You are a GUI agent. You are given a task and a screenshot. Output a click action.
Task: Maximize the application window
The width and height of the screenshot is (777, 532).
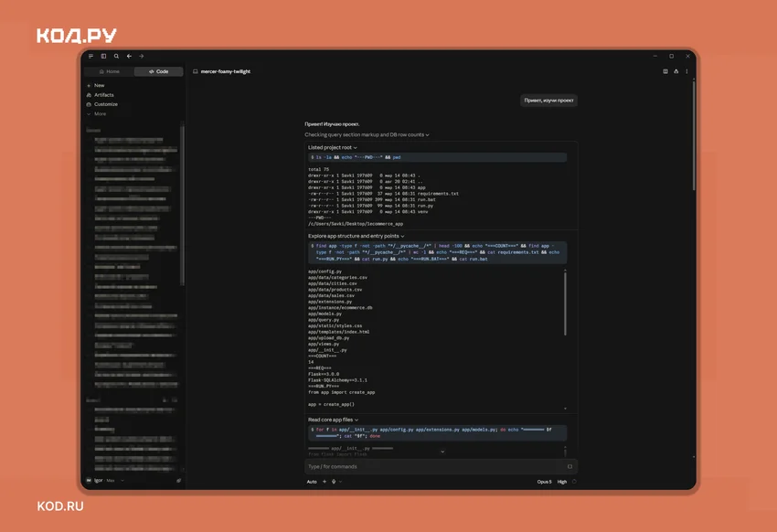(x=672, y=57)
